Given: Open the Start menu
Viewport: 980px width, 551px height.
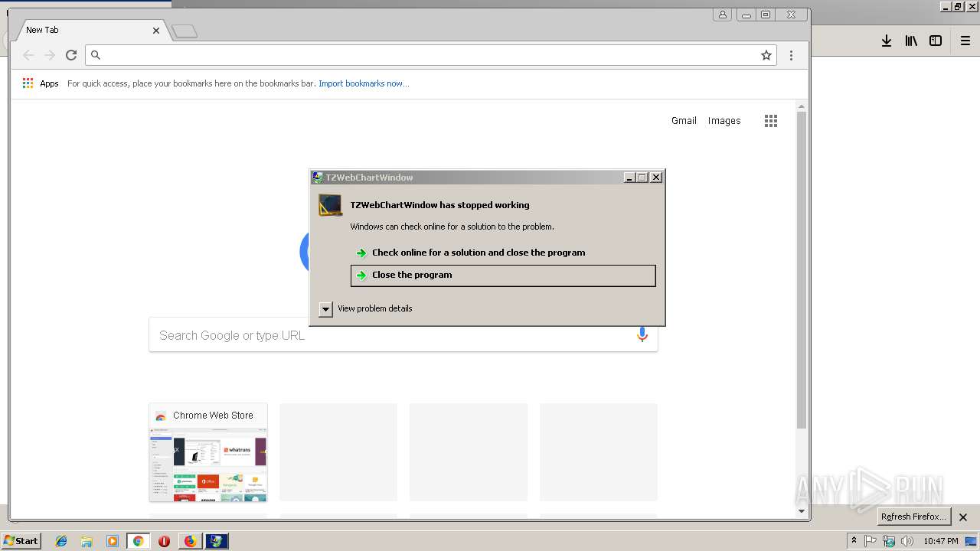Looking at the screenshot, I should coord(21,541).
